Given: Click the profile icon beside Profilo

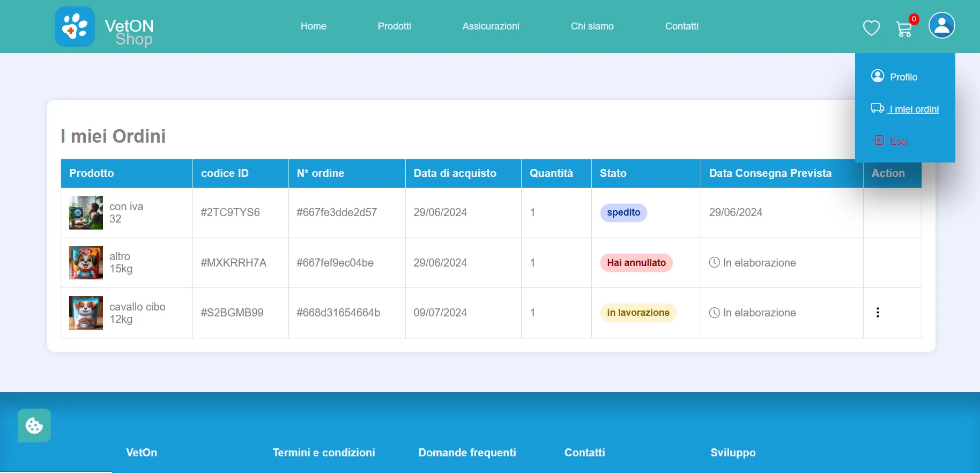Looking at the screenshot, I should (878, 76).
